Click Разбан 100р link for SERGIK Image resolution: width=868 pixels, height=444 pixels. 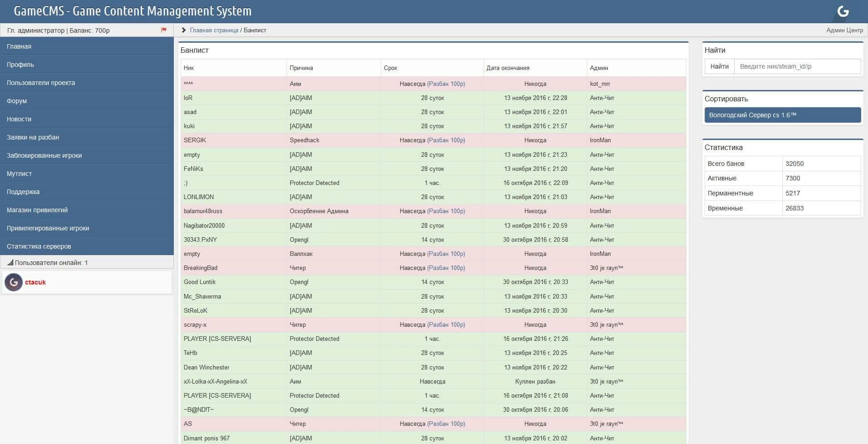click(446, 140)
